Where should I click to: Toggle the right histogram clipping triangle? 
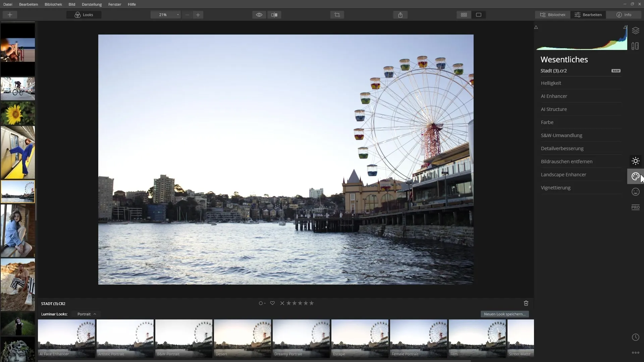pyautogui.click(x=625, y=27)
